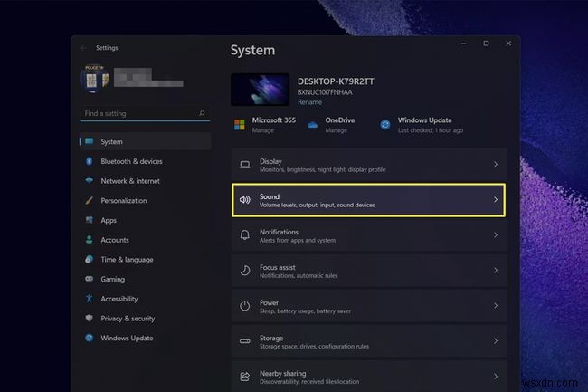Open Bluetooth & devices settings
The height and width of the screenshot is (392, 588).
(x=145, y=161)
